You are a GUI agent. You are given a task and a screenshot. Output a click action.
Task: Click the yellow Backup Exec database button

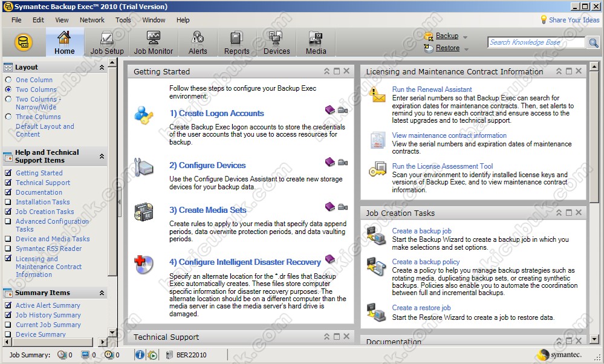point(24,42)
